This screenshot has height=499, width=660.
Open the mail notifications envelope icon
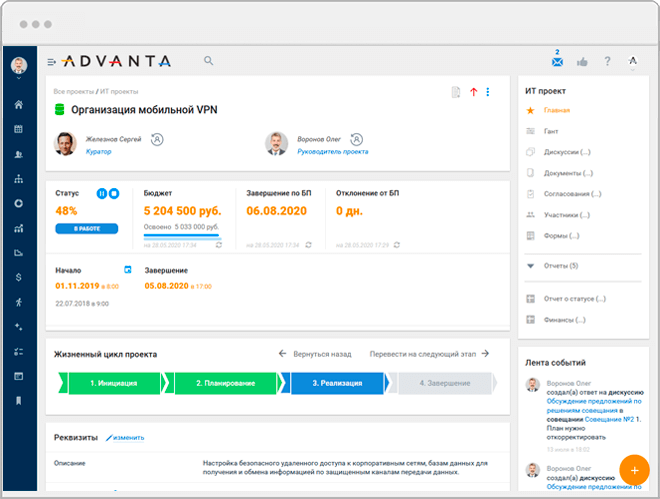[x=557, y=62]
